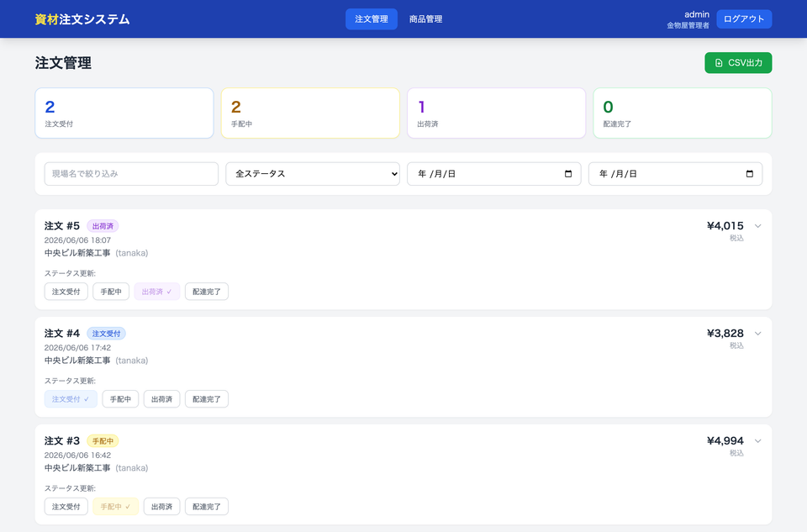Set order #4 status to 手配中
This screenshot has width=807, height=532.
click(x=120, y=399)
